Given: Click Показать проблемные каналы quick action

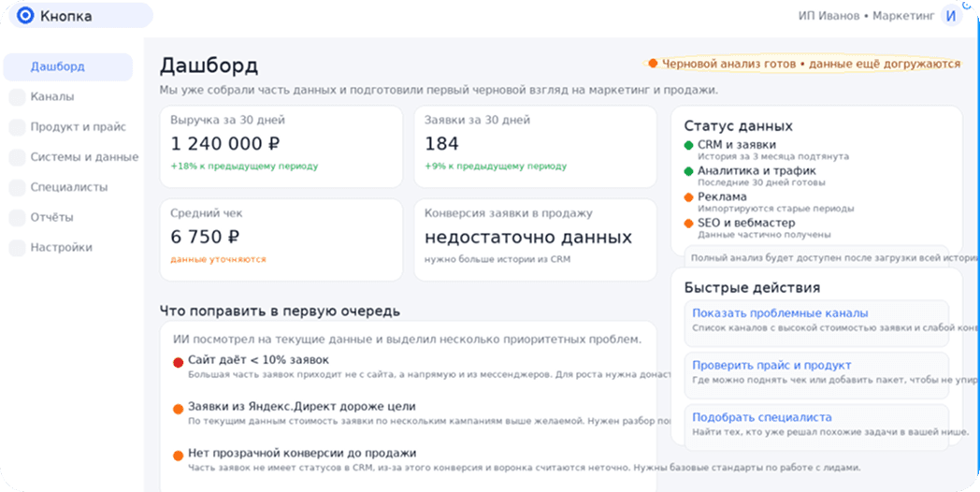Looking at the screenshot, I should pos(816,324).
